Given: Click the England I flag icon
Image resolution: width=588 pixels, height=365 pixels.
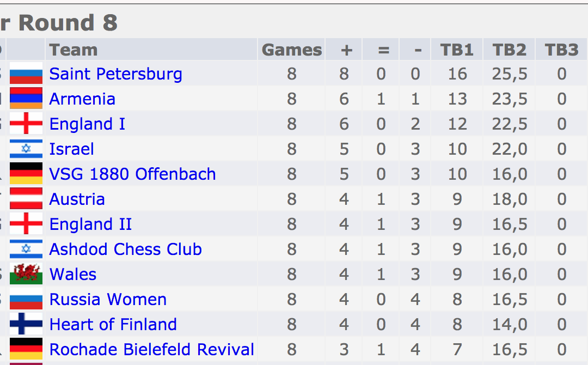Looking at the screenshot, I should point(26,124).
